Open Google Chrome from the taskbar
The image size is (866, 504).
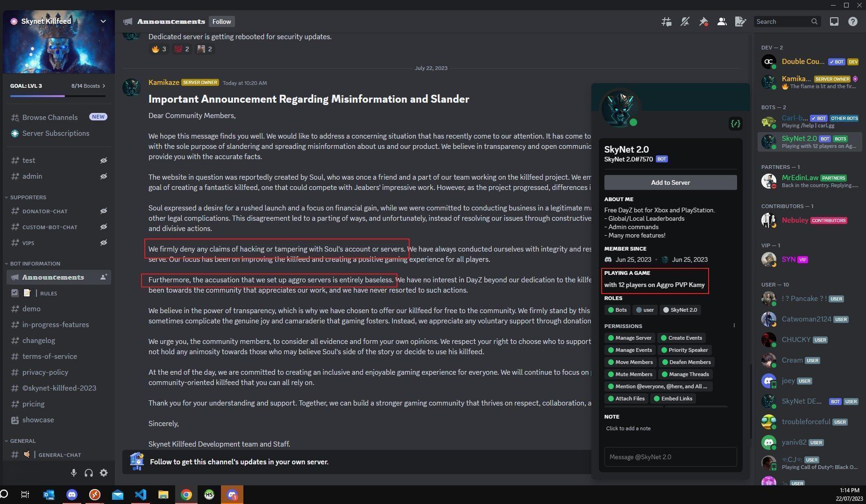[186, 495]
